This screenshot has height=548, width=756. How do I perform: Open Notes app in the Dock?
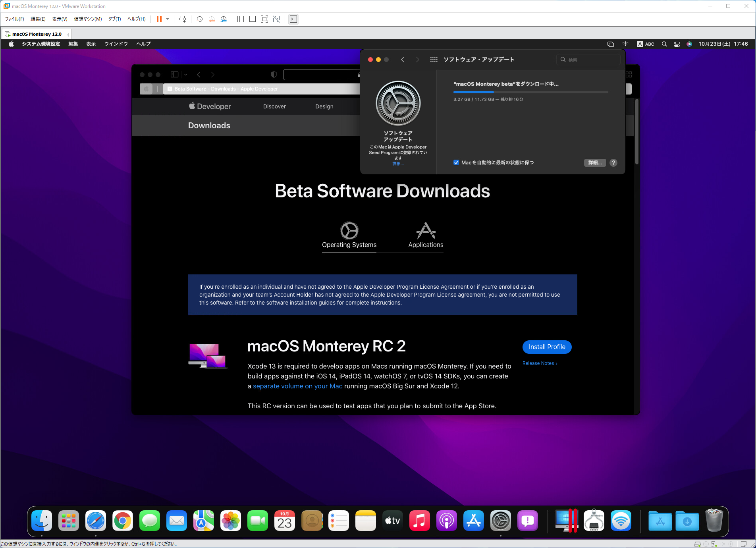(x=366, y=521)
